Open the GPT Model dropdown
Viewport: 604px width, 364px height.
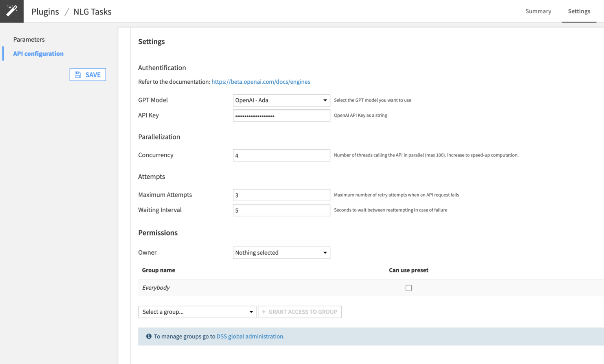coord(281,100)
